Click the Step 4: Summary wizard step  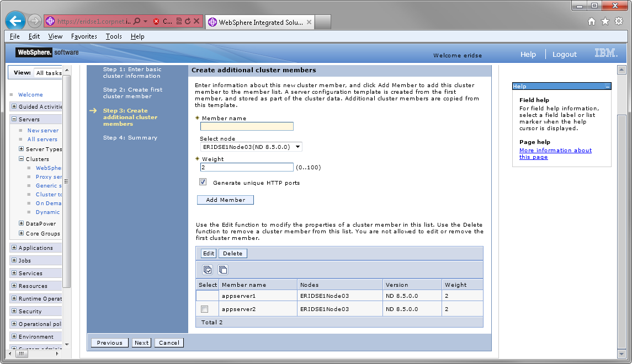pyautogui.click(x=130, y=138)
